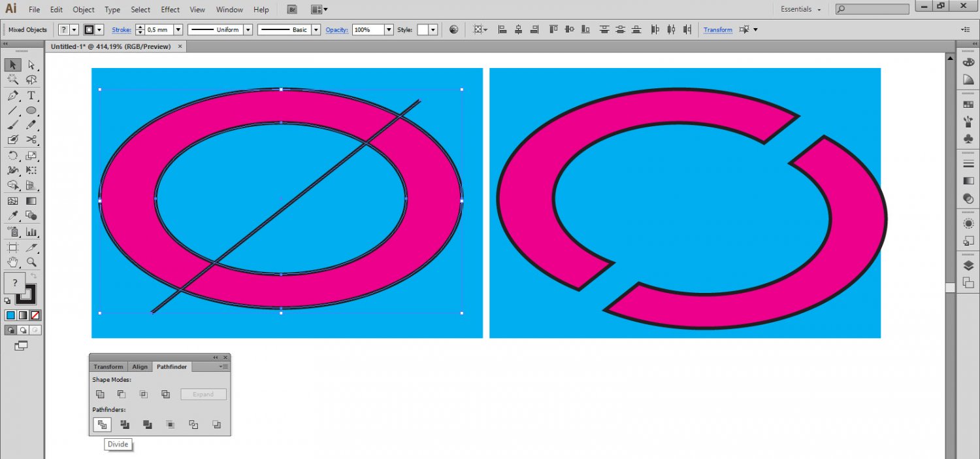Expand the Opacity percentage dropdown
Screen dimensions: 980x459
[x=389, y=29]
